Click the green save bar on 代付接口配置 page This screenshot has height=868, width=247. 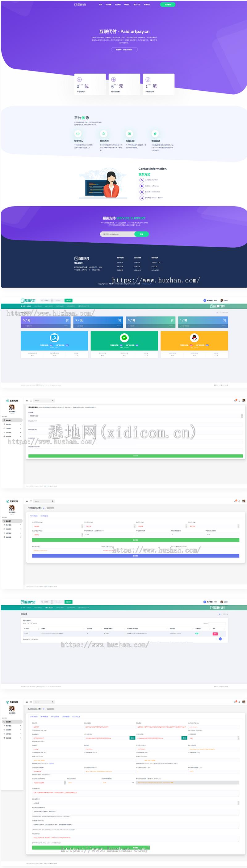(x=136, y=540)
